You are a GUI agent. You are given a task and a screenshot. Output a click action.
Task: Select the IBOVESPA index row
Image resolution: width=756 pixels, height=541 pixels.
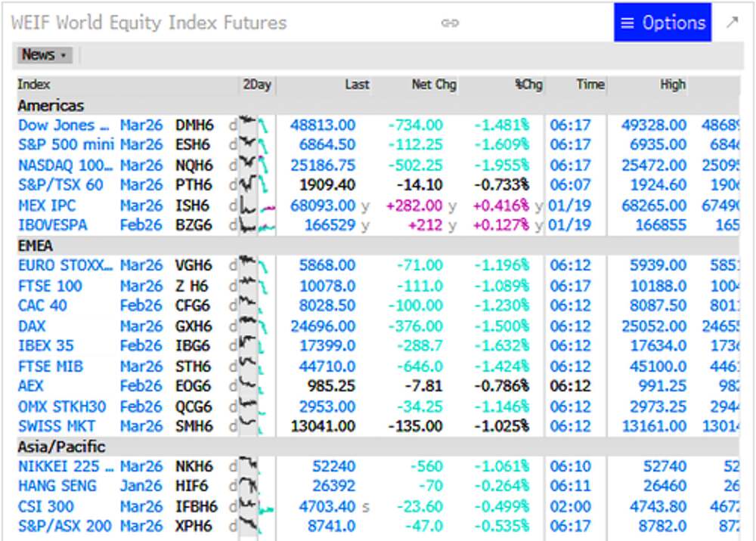52,225
